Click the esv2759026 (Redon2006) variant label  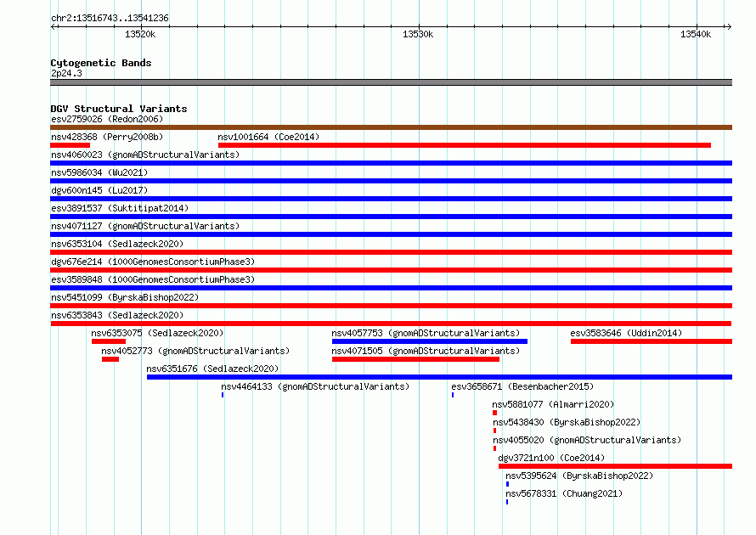(107, 119)
